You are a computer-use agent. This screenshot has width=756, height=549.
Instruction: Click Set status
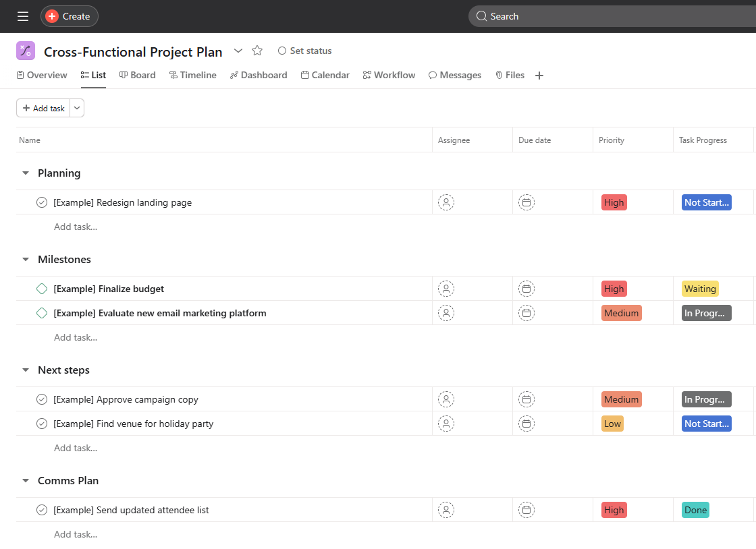tap(304, 51)
